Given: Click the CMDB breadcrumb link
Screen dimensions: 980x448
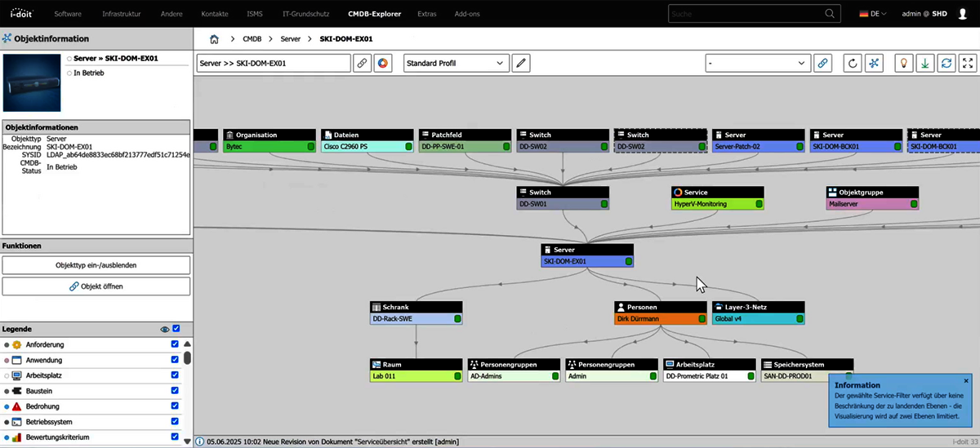Looking at the screenshot, I should [x=252, y=39].
